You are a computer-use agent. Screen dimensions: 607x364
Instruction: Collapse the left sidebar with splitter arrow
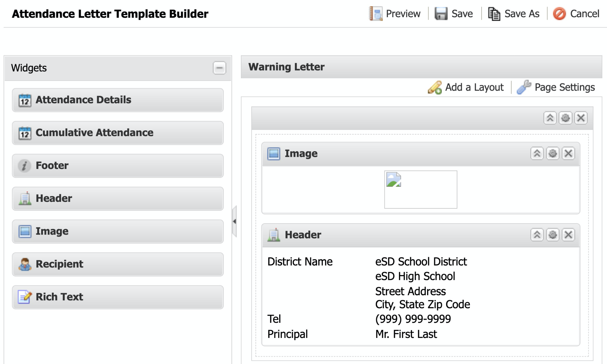pyautogui.click(x=234, y=221)
